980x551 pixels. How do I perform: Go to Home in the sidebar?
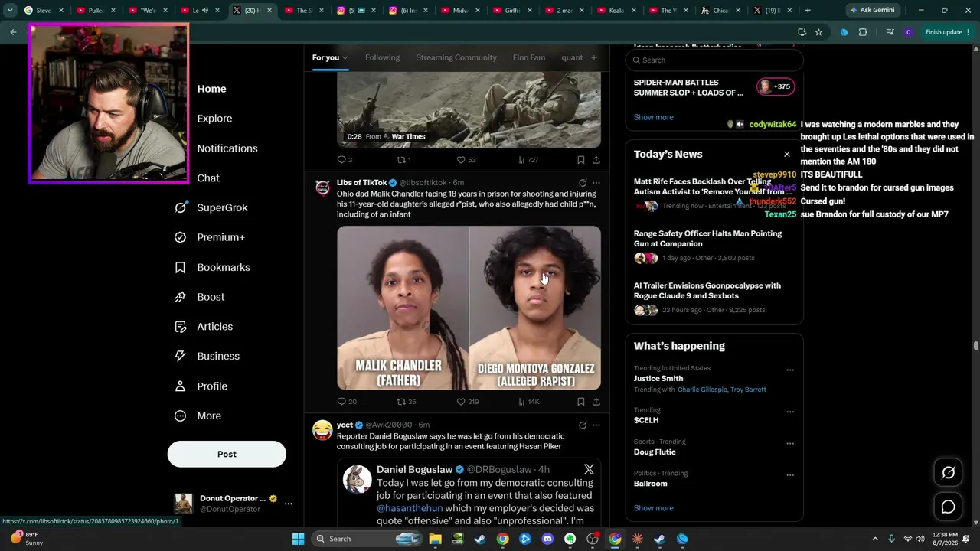(211, 89)
